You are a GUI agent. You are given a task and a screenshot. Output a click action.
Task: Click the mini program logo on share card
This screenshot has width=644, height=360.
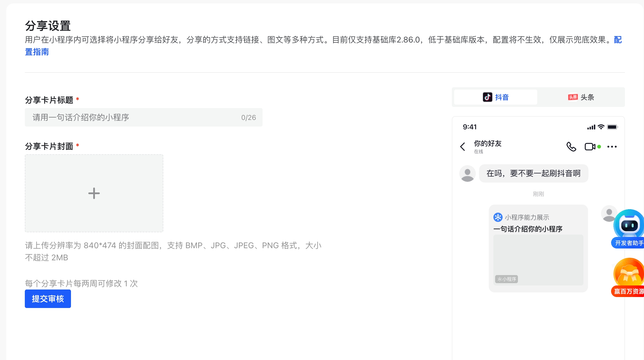coord(498,217)
